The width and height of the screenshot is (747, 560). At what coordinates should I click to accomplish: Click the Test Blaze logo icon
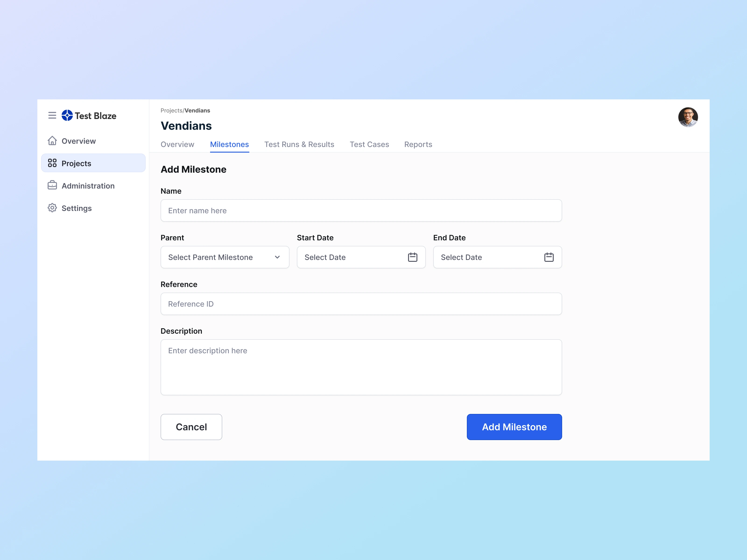(x=67, y=115)
